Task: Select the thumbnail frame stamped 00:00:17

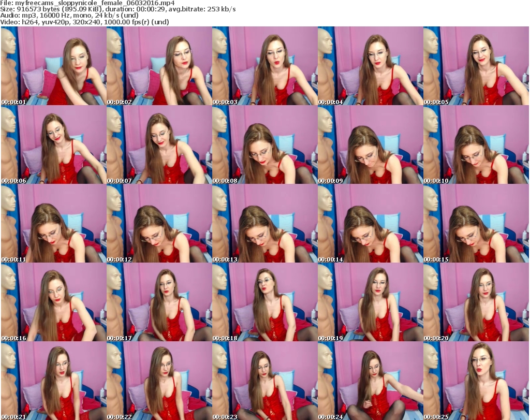Action: tap(159, 302)
